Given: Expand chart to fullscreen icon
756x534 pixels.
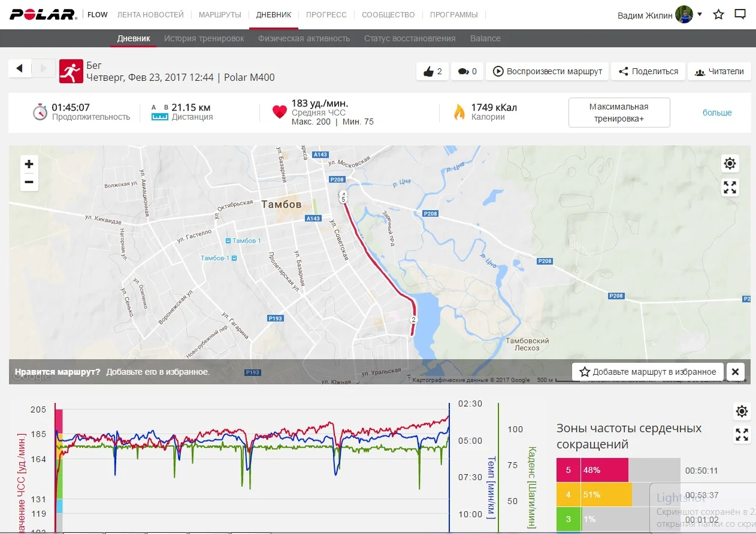Looking at the screenshot, I should [x=742, y=435].
